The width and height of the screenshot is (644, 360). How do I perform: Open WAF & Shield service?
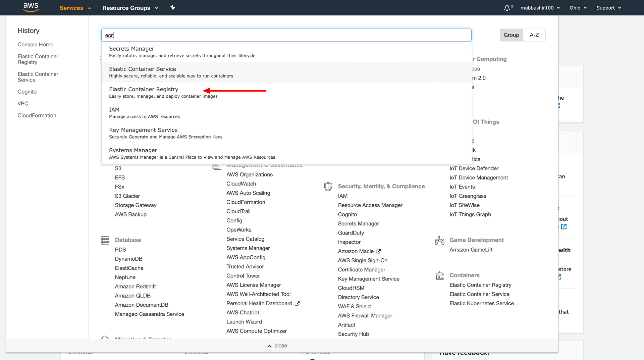coord(354,306)
